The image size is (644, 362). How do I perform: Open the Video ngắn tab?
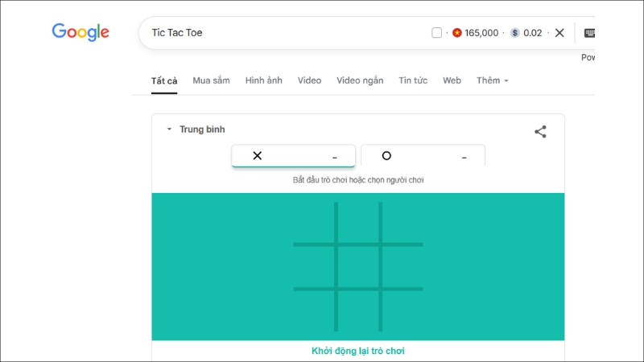(360, 80)
